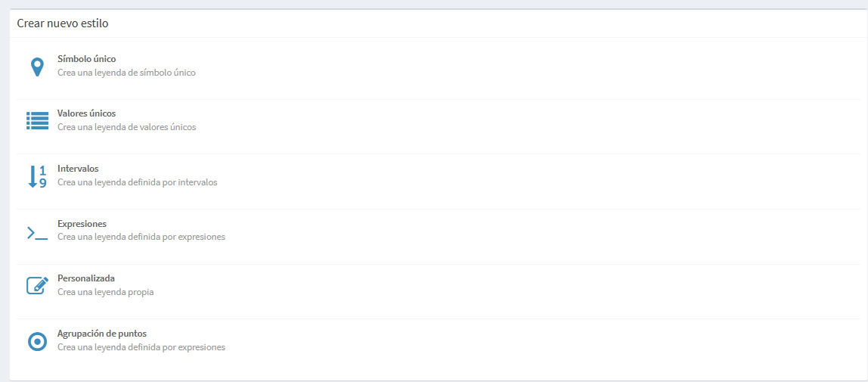
Task: Click the pencil edit icon for Personalizada
Action: point(38,285)
